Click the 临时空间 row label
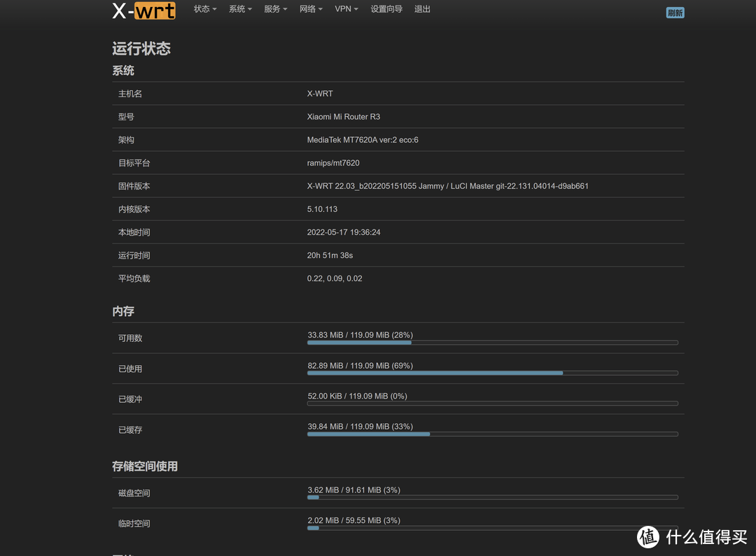756x556 pixels. pyautogui.click(x=134, y=523)
